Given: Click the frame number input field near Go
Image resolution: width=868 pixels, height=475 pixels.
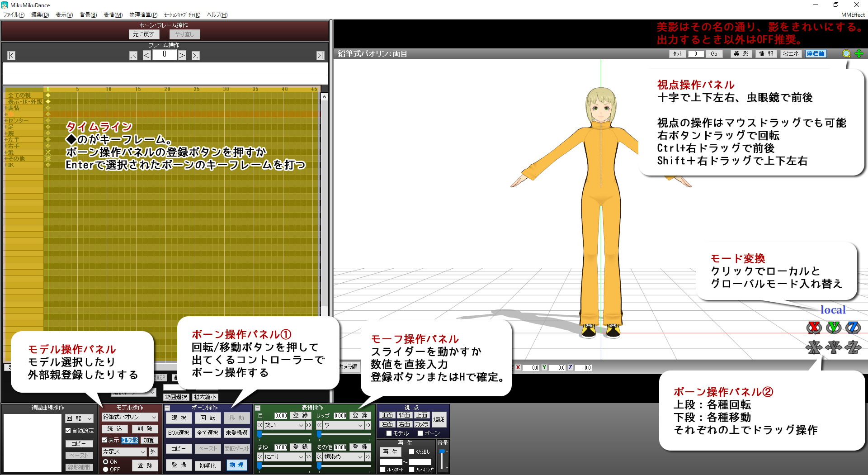Looking at the screenshot, I should pos(696,54).
